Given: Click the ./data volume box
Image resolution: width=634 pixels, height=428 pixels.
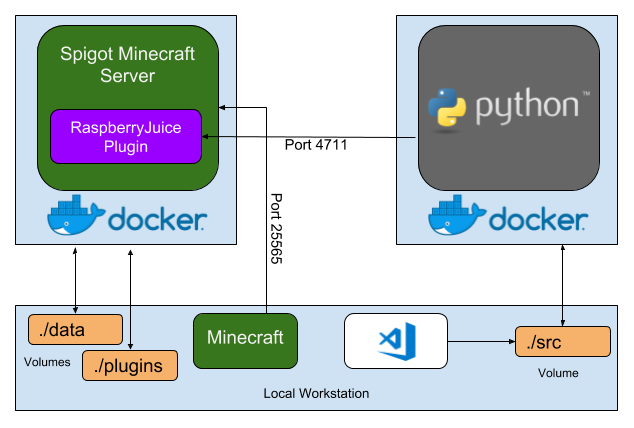Looking at the screenshot, I should pyautogui.click(x=75, y=330).
